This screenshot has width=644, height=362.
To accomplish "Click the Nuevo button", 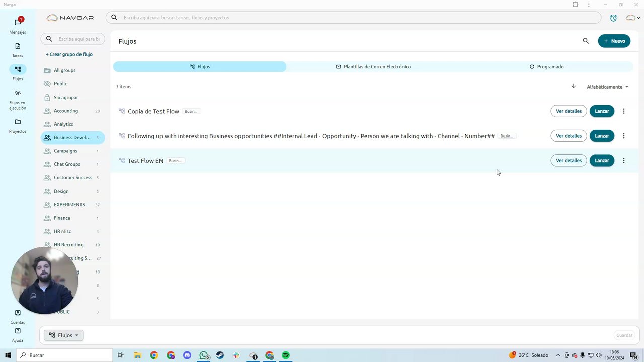I will point(614,41).
